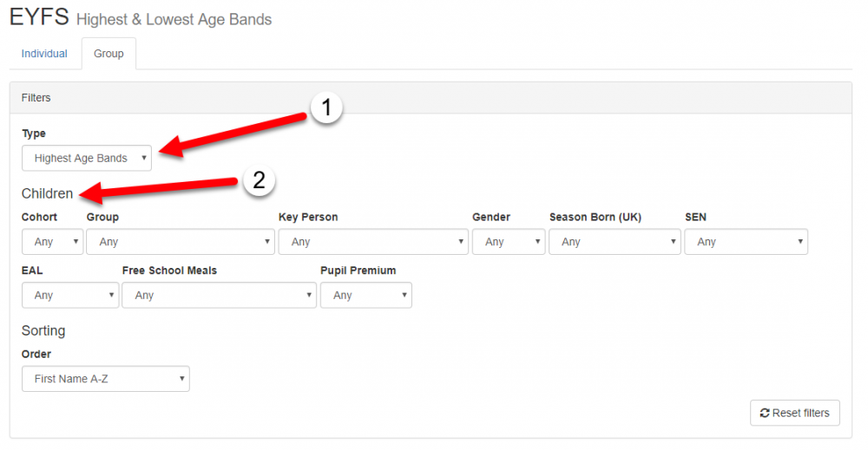The image size is (868, 450).
Task: Switch to the Individual tab
Action: [x=44, y=54]
